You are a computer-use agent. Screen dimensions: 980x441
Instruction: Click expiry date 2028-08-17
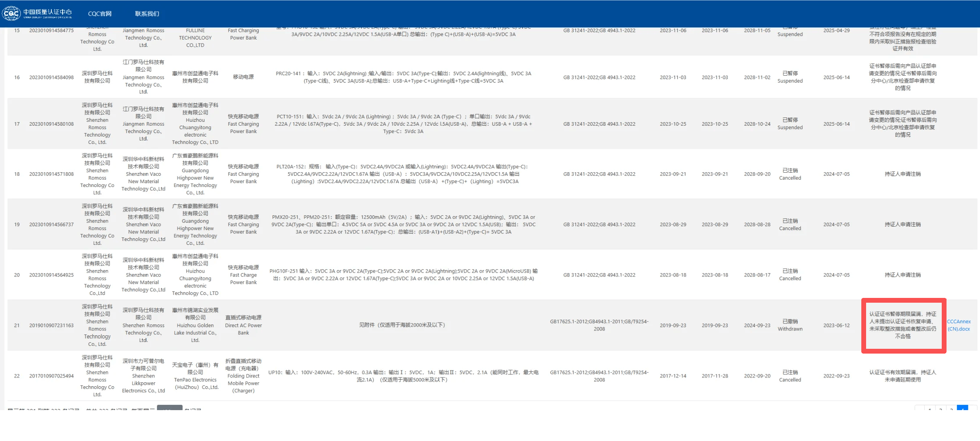tap(757, 275)
